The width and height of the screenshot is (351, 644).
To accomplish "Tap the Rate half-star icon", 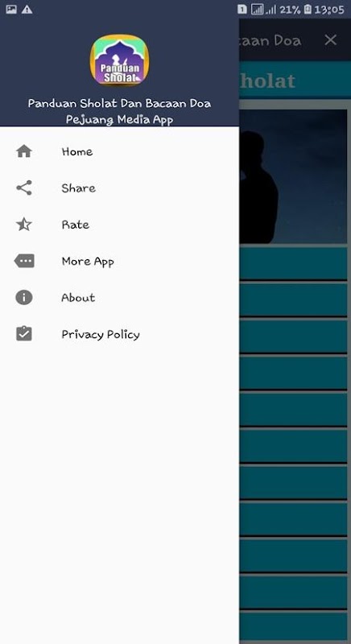I will click(x=24, y=225).
